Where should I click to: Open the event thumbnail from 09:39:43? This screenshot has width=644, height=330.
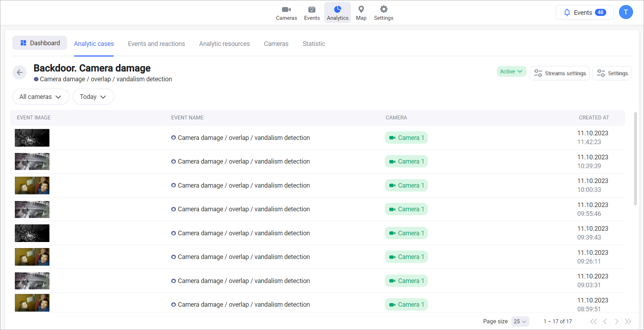click(x=32, y=233)
